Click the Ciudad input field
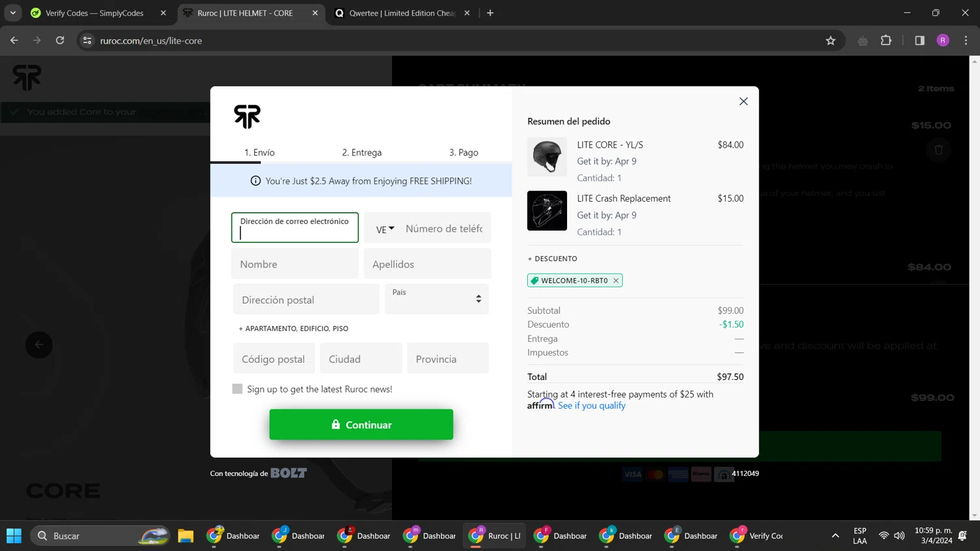Image resolution: width=980 pixels, height=551 pixels. [361, 358]
